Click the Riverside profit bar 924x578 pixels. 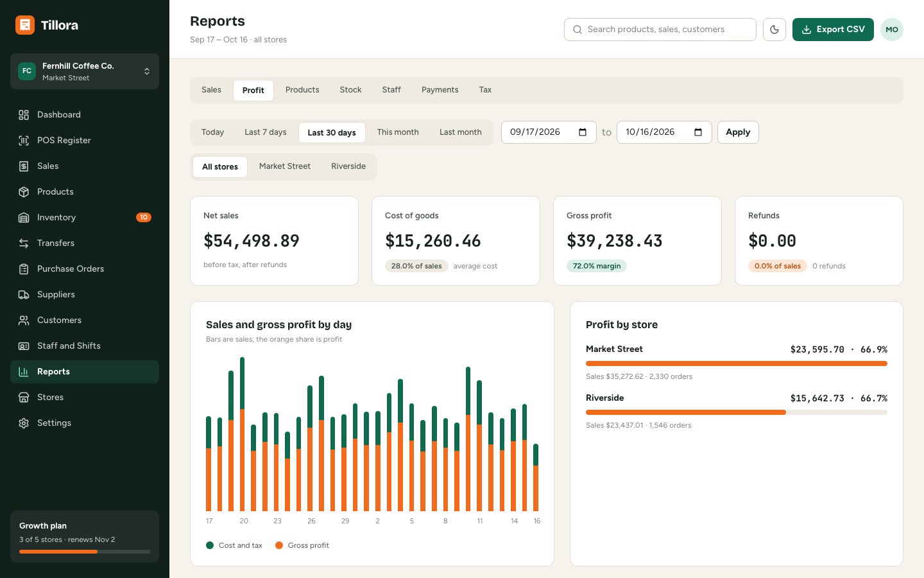737,412
